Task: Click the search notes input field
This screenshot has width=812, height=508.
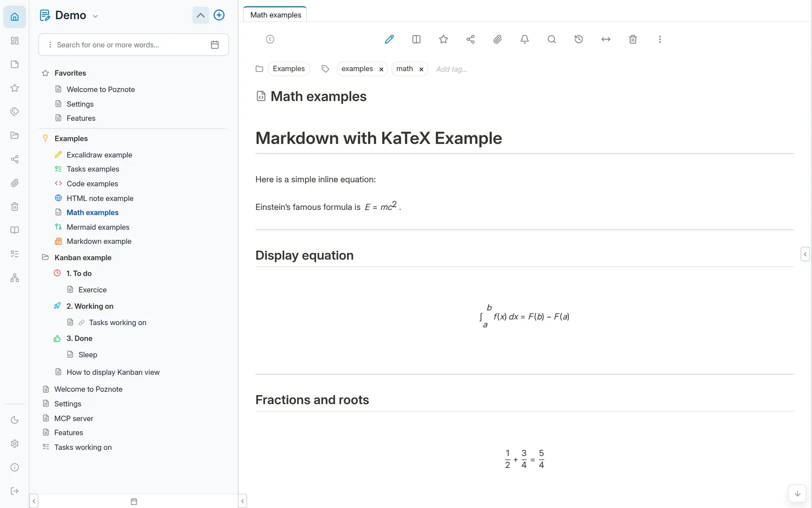Action: point(130,45)
